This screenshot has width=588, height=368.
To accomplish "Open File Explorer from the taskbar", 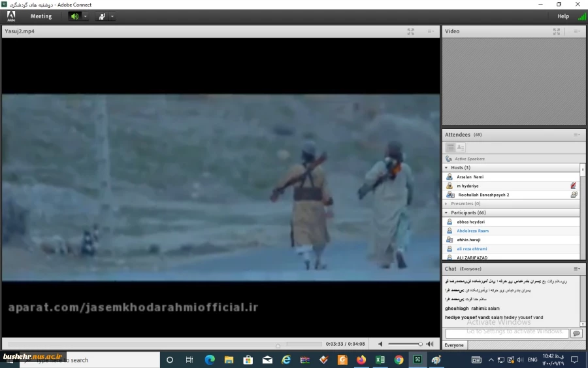I will pyautogui.click(x=229, y=360).
